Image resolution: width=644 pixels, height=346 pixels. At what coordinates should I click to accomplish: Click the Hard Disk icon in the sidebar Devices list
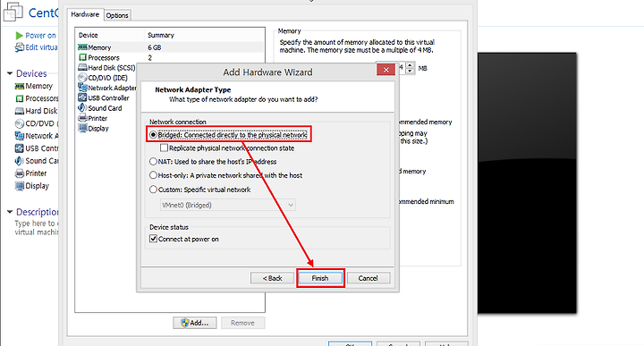(20, 111)
